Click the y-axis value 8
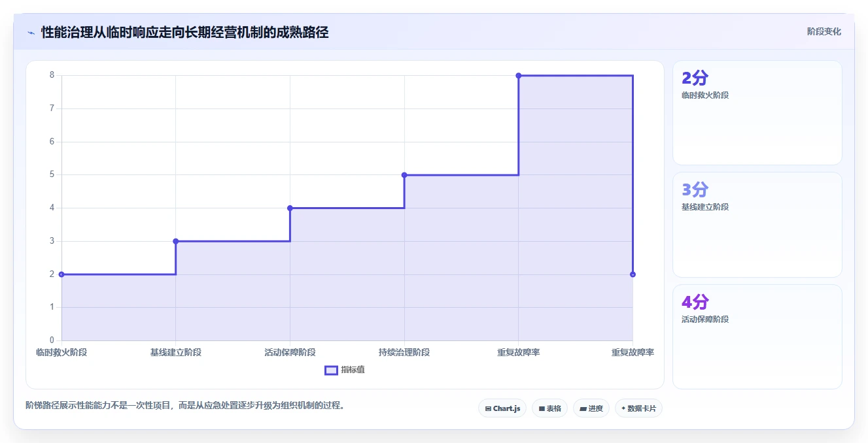868x443 pixels. pyautogui.click(x=52, y=75)
